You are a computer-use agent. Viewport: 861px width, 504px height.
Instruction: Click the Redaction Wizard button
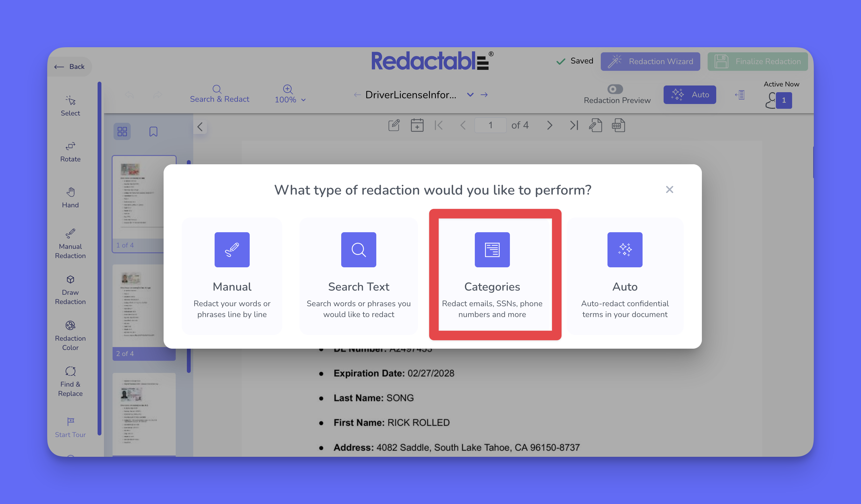(650, 61)
